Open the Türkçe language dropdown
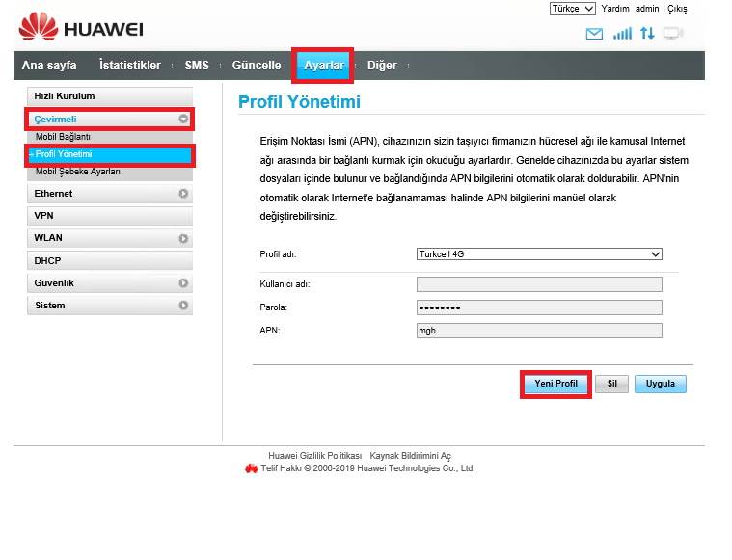The width and height of the screenshot is (732, 560). pos(571,9)
